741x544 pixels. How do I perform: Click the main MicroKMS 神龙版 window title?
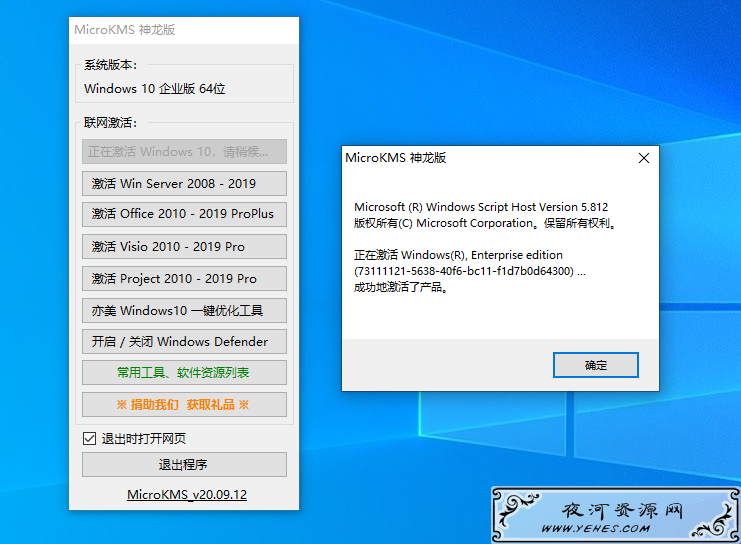coord(125,30)
